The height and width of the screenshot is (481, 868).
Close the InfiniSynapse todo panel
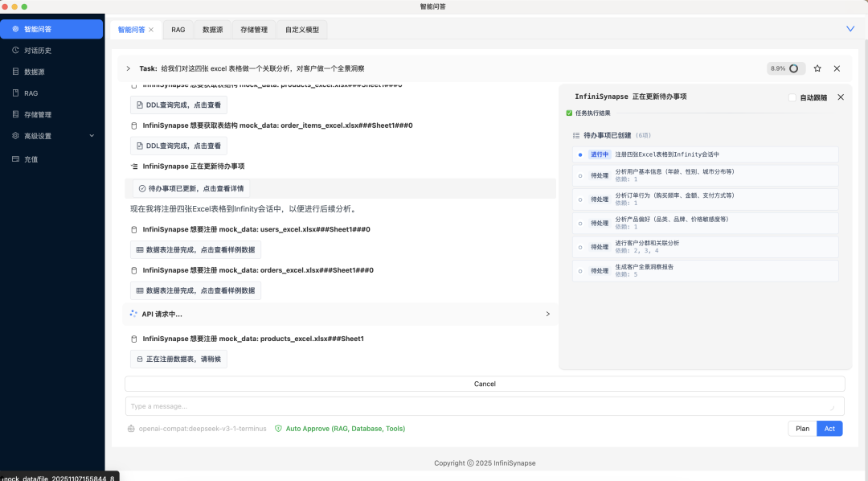click(841, 97)
